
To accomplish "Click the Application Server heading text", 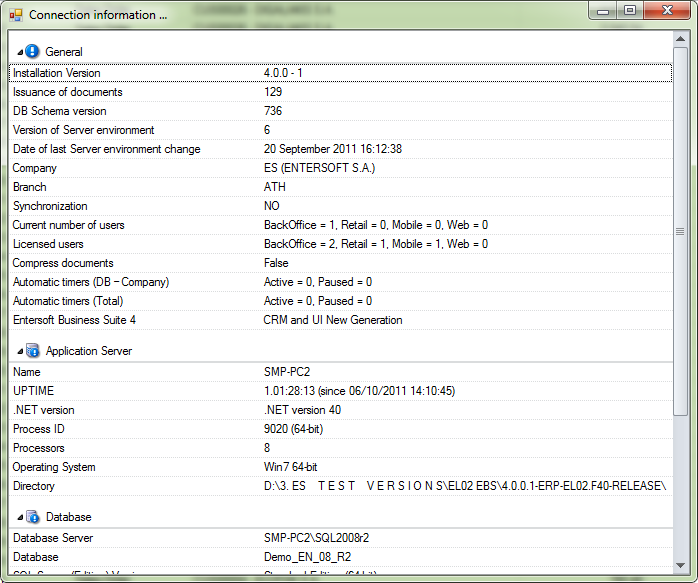I will [89, 351].
